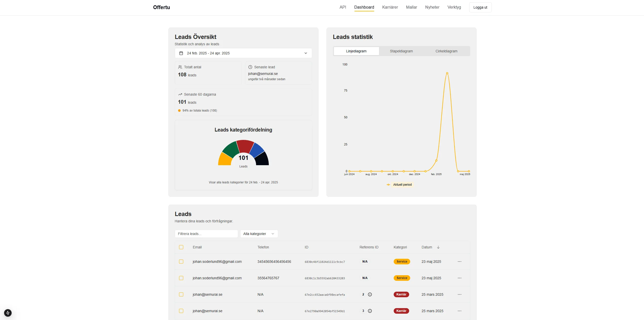The width and height of the screenshot is (644, 320).
Task: Open the date range 24 feb. - 24 apr. dropdown
Action: (243, 53)
